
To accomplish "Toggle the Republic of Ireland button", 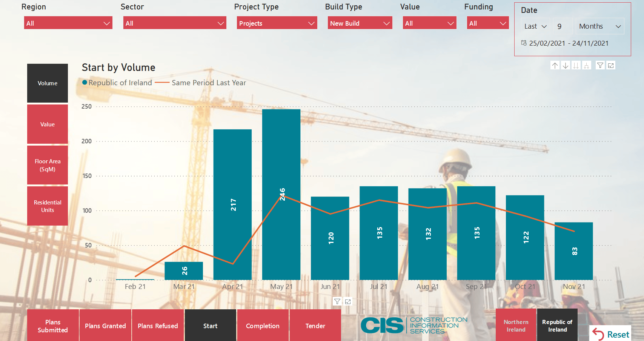I will pyautogui.click(x=557, y=326).
